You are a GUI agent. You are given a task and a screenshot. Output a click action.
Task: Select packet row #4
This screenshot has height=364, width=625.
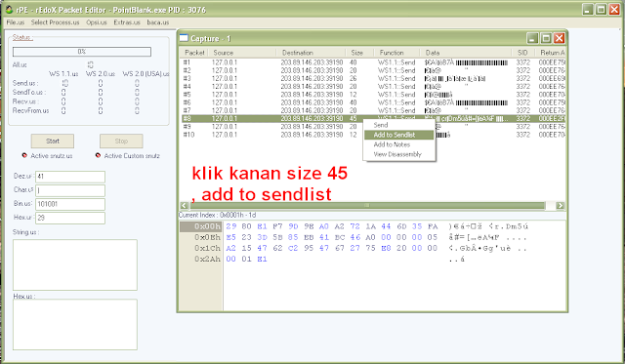pos(373,87)
